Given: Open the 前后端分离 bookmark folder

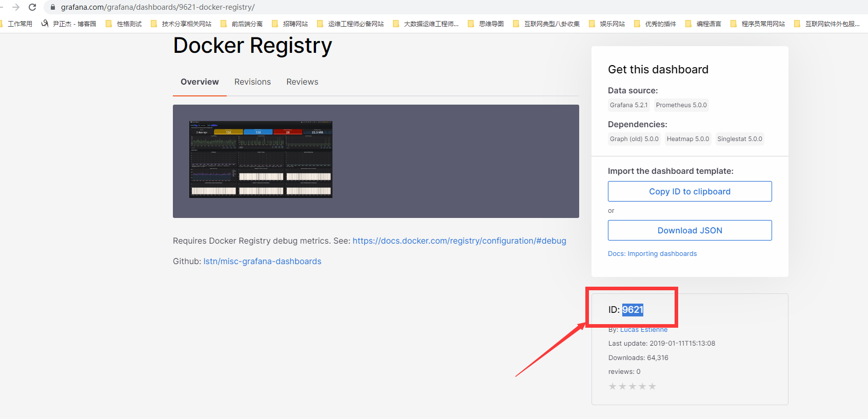Looking at the screenshot, I should tap(242, 24).
